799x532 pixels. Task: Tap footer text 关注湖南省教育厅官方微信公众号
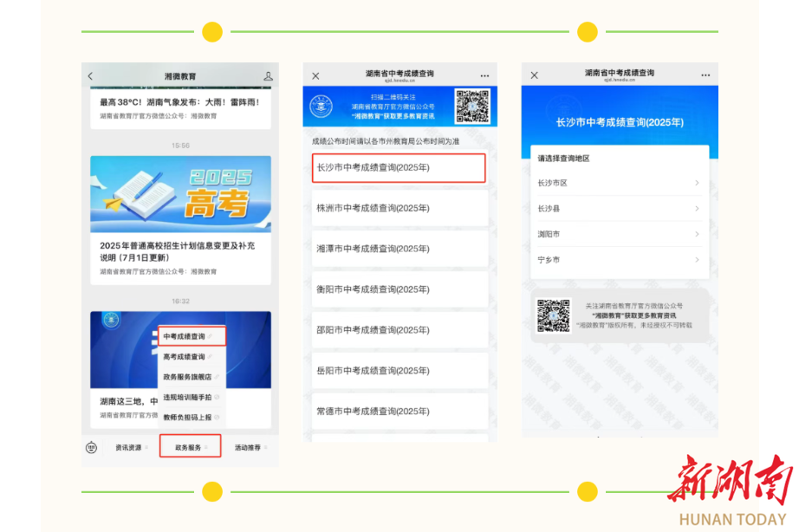pos(633,306)
